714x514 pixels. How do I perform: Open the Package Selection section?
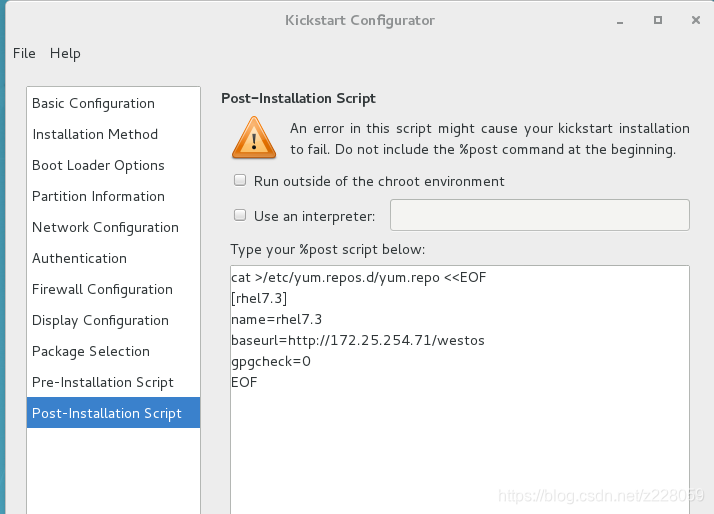point(91,351)
